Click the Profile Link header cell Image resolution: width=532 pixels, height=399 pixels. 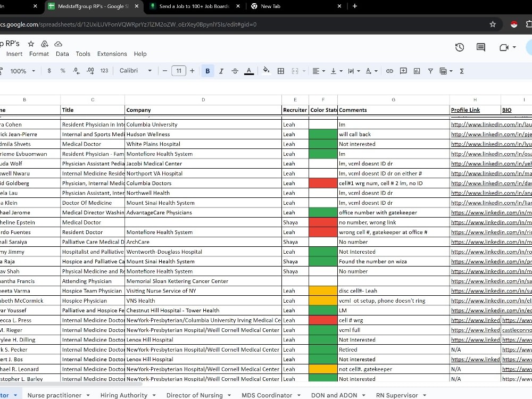coord(475,110)
